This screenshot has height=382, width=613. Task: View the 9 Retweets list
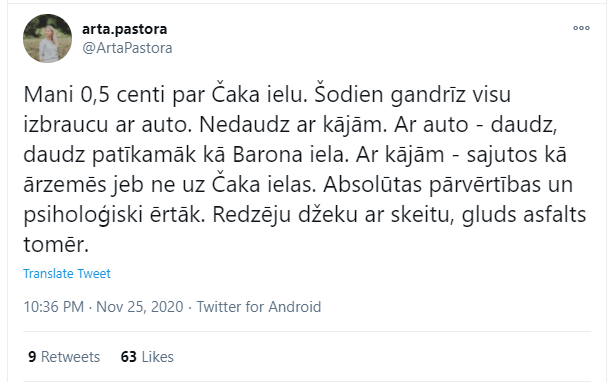click(x=64, y=357)
